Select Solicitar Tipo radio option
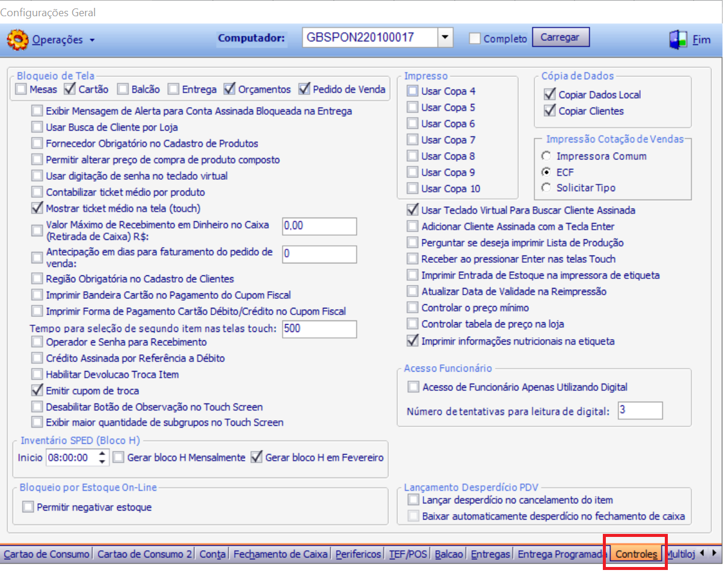 point(546,188)
